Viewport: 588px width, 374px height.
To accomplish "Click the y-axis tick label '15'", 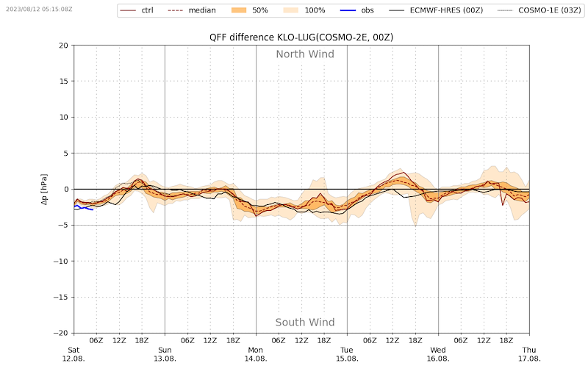I will click(64, 82).
